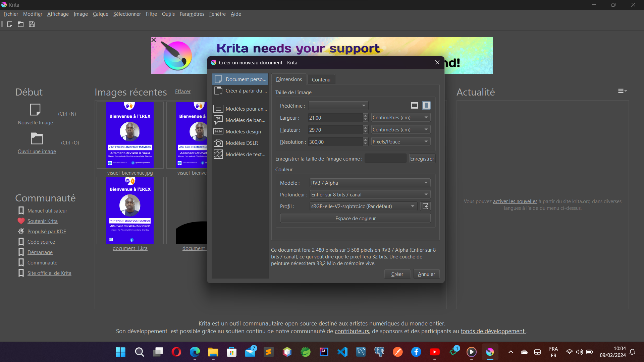Image resolution: width=644 pixels, height=362 pixels.
Task: Click the Open file toolbar icon
Action: pos(21,24)
